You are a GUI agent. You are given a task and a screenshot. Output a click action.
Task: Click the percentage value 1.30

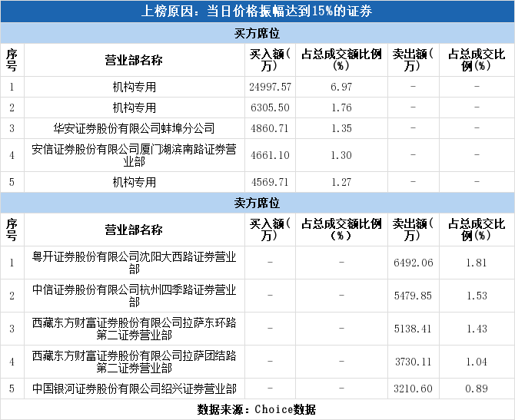coord(341,155)
